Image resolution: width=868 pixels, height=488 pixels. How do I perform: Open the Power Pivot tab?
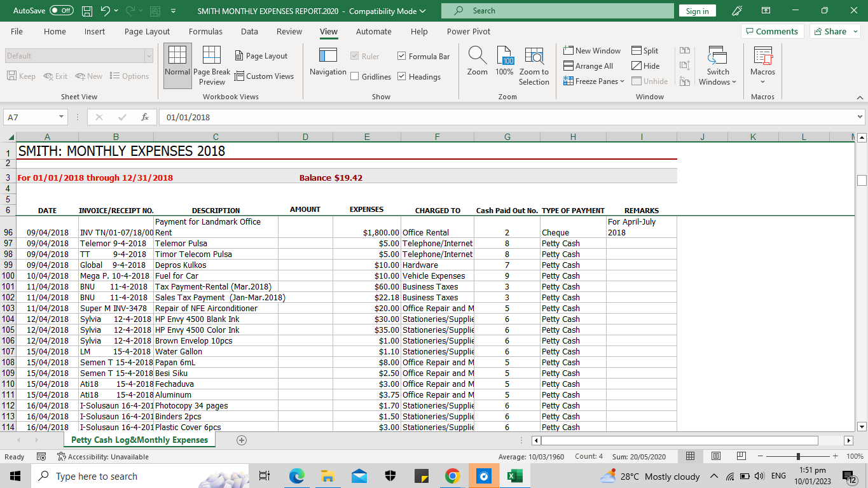pyautogui.click(x=469, y=31)
